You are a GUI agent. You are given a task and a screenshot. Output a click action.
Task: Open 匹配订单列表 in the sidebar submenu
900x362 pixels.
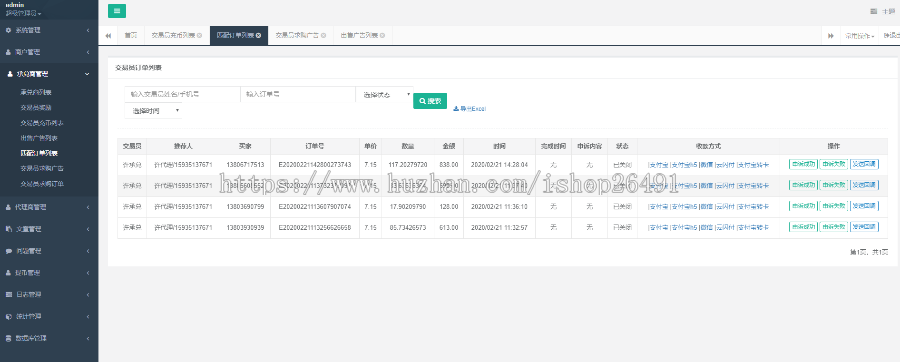[x=39, y=153]
